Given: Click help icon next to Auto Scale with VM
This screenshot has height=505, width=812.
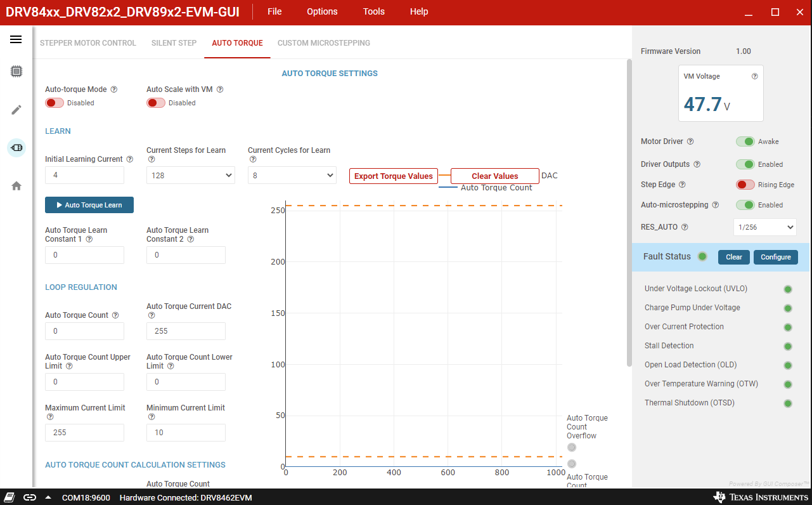Looking at the screenshot, I should (220, 89).
